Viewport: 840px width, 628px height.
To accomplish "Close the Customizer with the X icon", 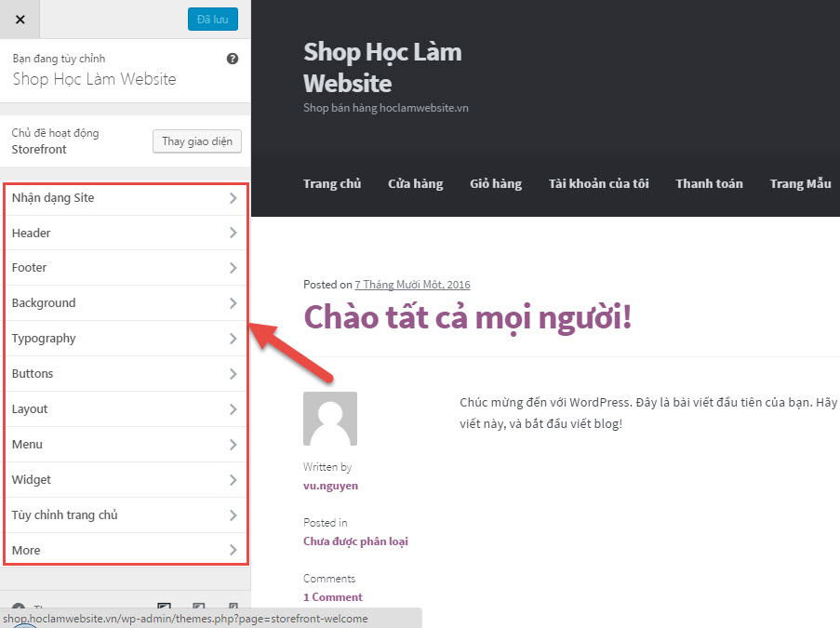I will point(19,19).
